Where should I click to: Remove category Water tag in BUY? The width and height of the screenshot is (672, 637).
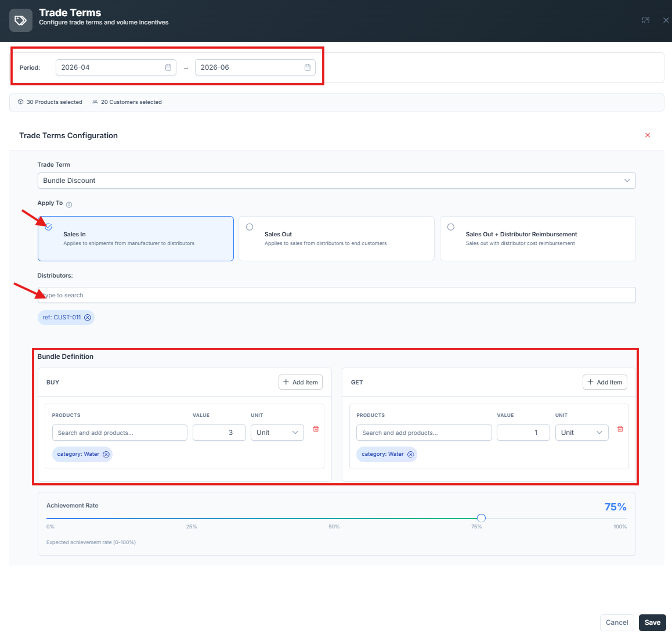pyautogui.click(x=106, y=454)
